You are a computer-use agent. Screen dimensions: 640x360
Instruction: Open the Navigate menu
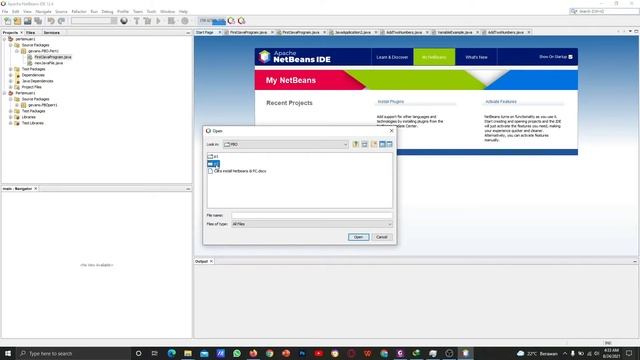(x=43, y=11)
